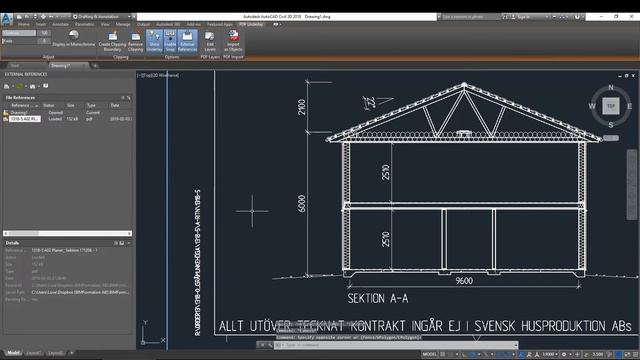Open the Sign In dropdown
This screenshot has width=640, height=360.
pyautogui.click(x=529, y=17)
